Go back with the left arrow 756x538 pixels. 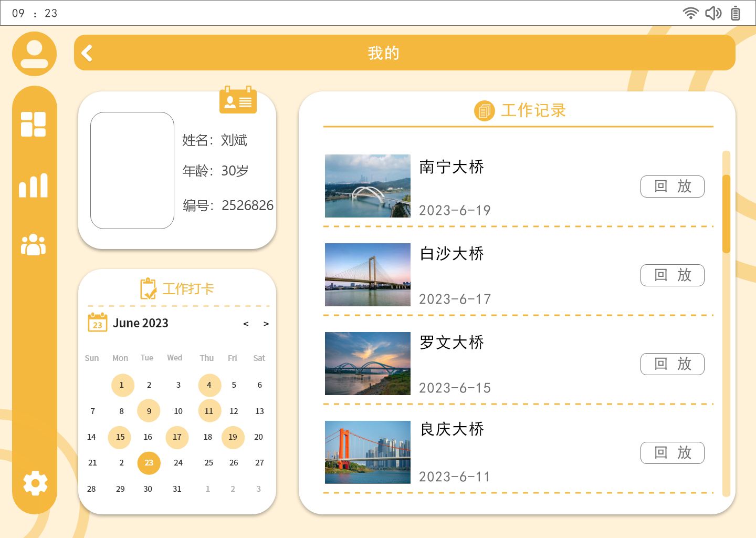87,53
